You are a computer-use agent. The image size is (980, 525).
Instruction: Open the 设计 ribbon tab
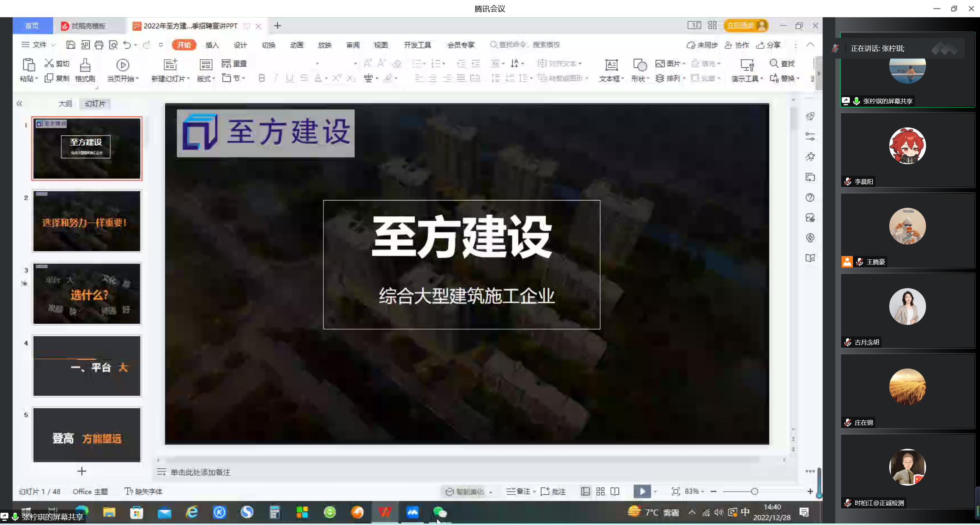[x=240, y=45]
